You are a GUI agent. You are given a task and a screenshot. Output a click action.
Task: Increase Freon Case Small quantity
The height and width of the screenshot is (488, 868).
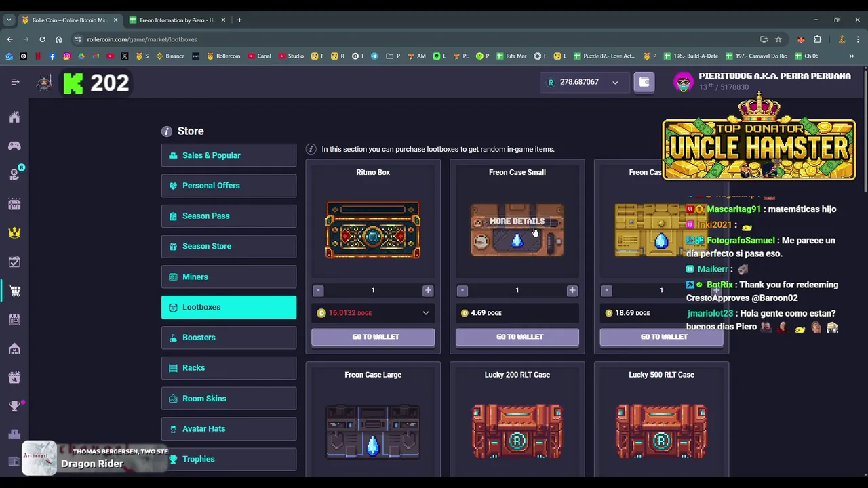(572, 291)
